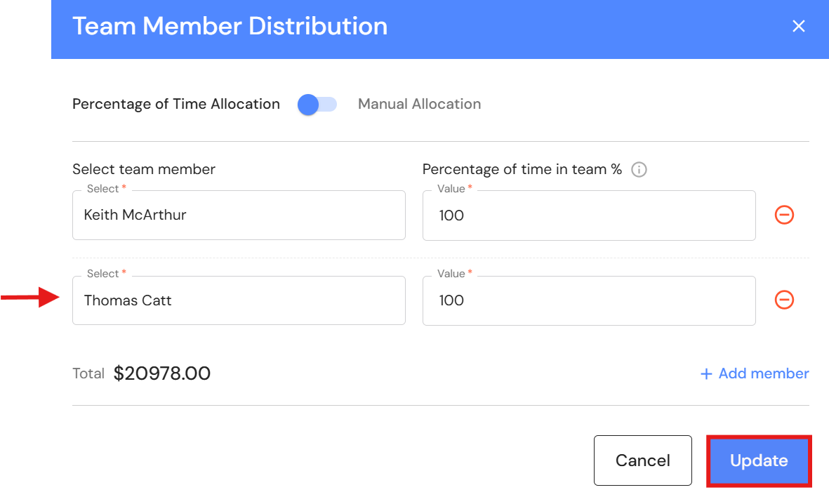The image size is (829, 504).
Task: Click the $20978.00 total amount
Action: [161, 373]
